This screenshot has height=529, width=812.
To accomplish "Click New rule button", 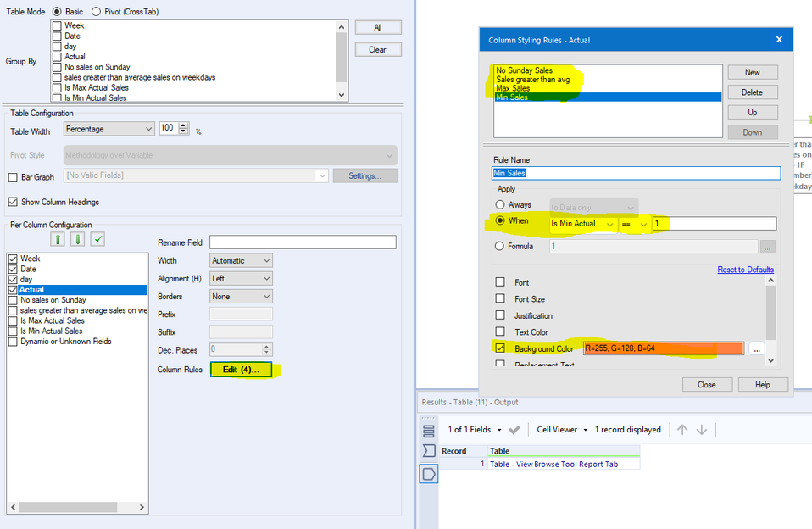I will (x=753, y=73).
